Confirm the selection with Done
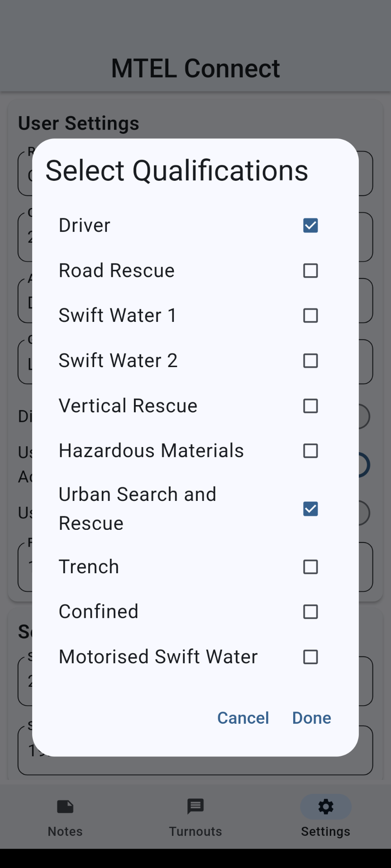 coord(311,718)
